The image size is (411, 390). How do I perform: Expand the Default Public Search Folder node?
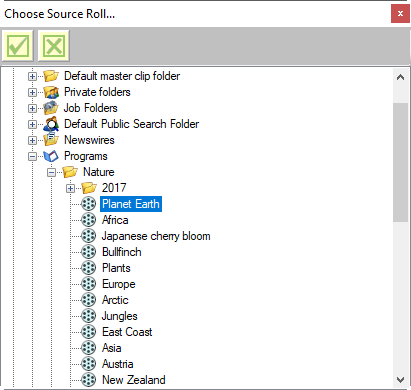32,124
